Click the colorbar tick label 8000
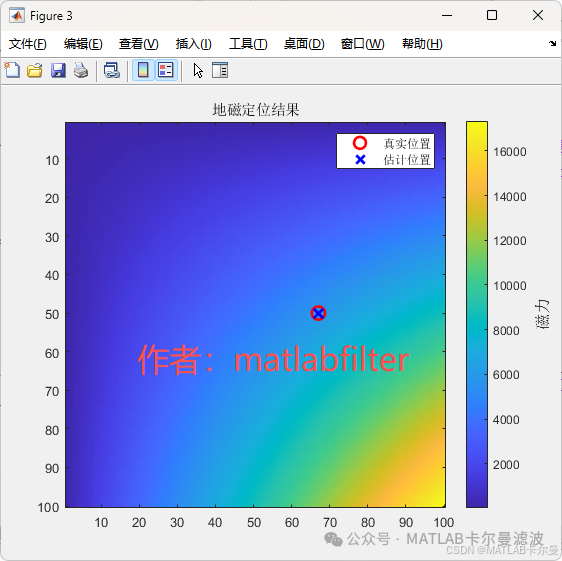The height and width of the screenshot is (561, 562). (x=506, y=330)
